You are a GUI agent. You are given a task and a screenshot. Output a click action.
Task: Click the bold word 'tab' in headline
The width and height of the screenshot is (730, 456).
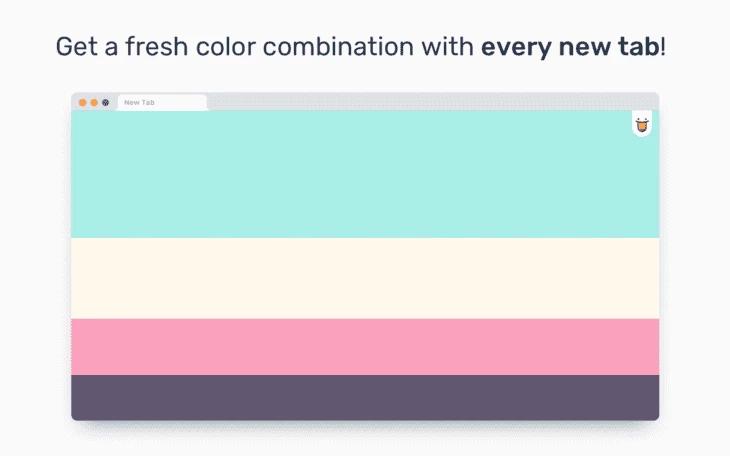(641, 48)
